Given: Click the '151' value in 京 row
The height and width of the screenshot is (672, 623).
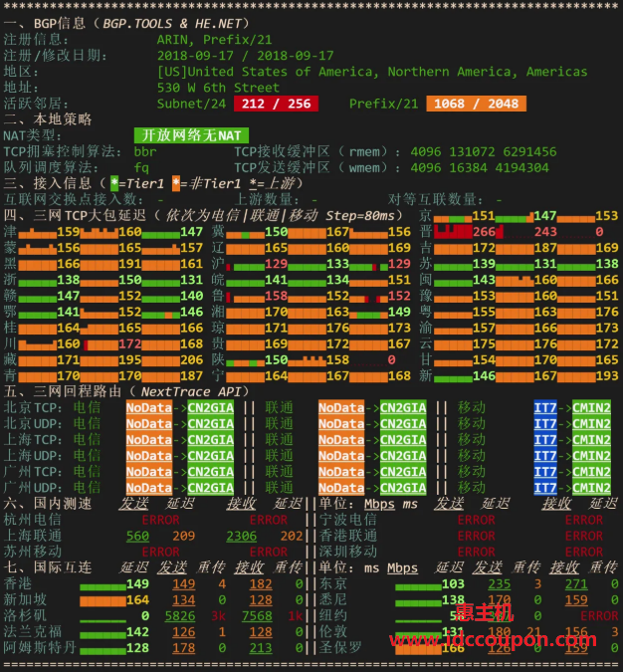Looking at the screenshot, I should tap(484, 216).
